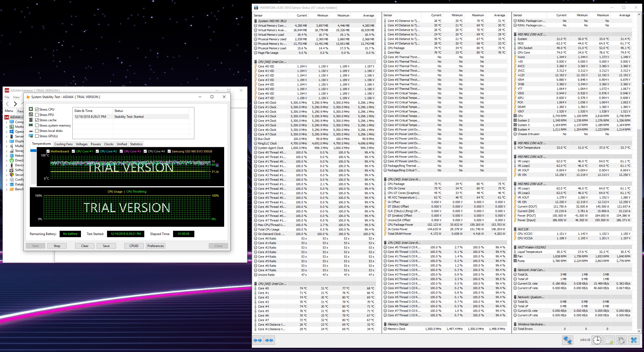Stop the stability test
Screen dimensions: 644x352
pos(57,246)
